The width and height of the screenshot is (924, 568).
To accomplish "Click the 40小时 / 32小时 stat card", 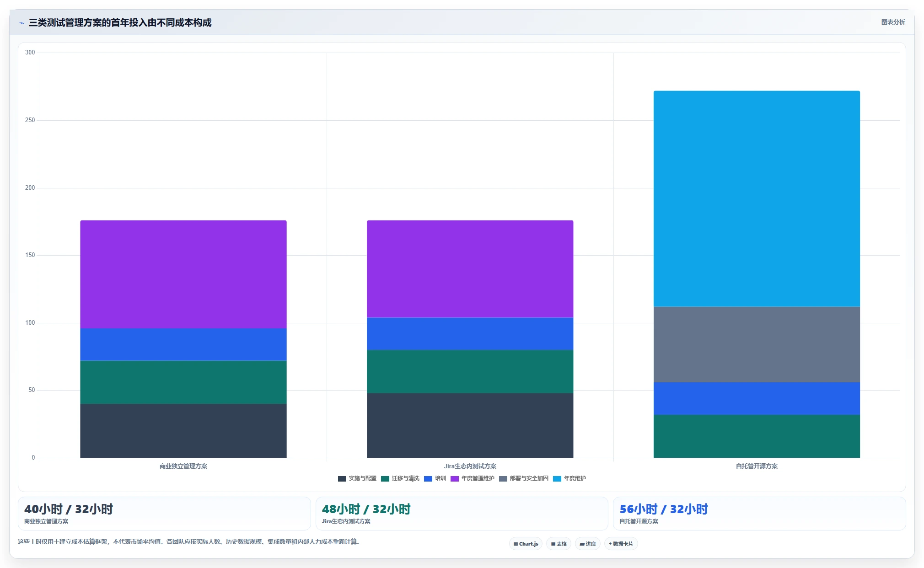I will pyautogui.click(x=164, y=514).
